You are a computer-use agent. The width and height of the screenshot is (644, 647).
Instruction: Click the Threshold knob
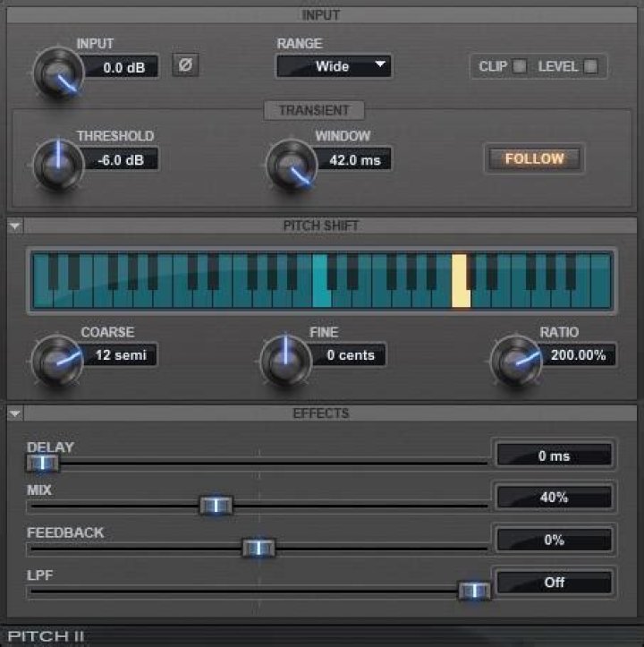(58, 166)
